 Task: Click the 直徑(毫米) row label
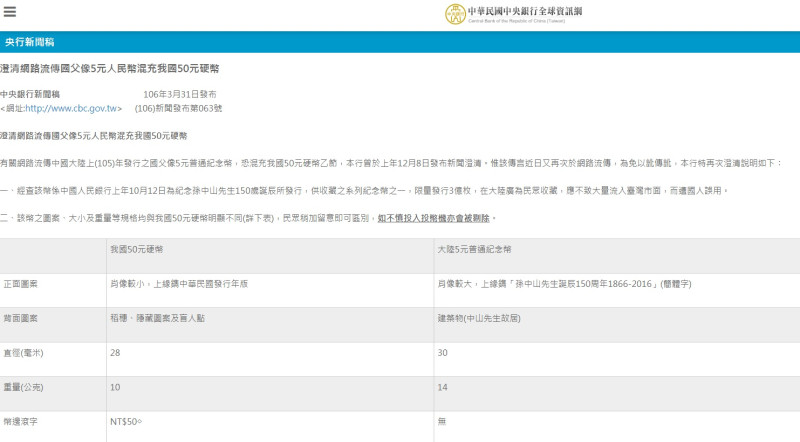point(23,353)
